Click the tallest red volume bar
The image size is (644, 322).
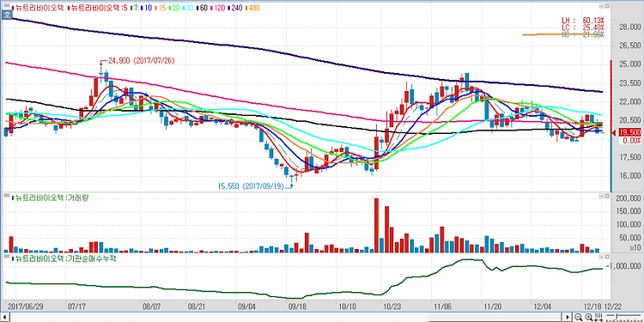point(376,225)
